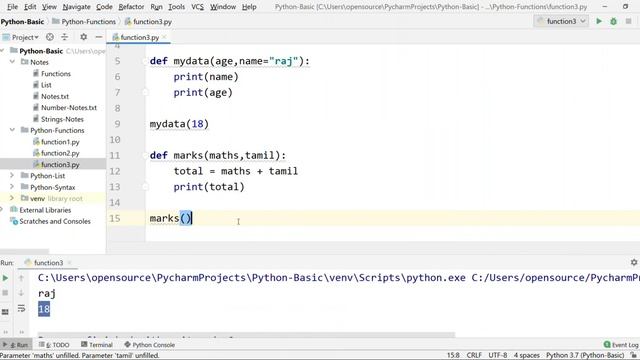Click the down the stack trace arrow in Run panel

point(21,293)
